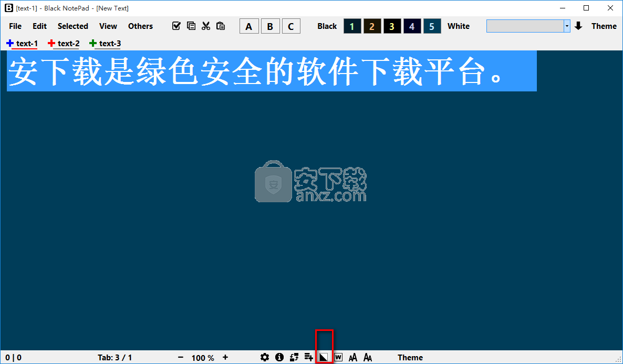Open the Selected menu
Image resolution: width=623 pixels, height=364 pixels.
pos(72,26)
